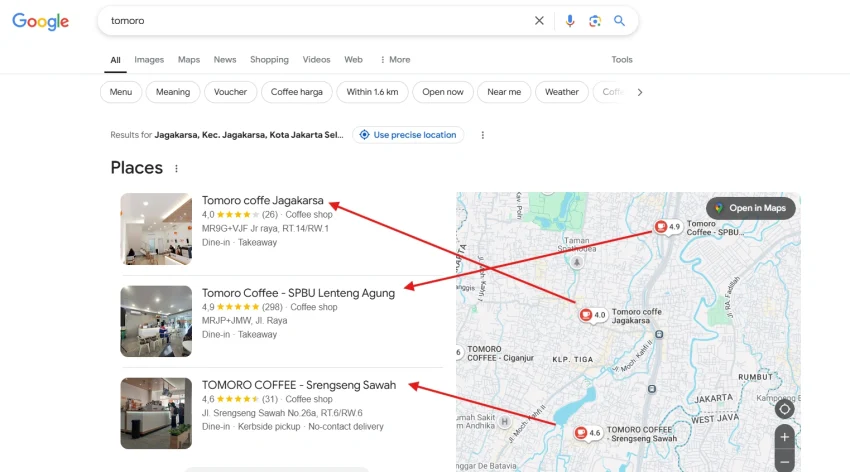850x472 pixels.
Task: Click Use precise location
Action: coord(408,135)
